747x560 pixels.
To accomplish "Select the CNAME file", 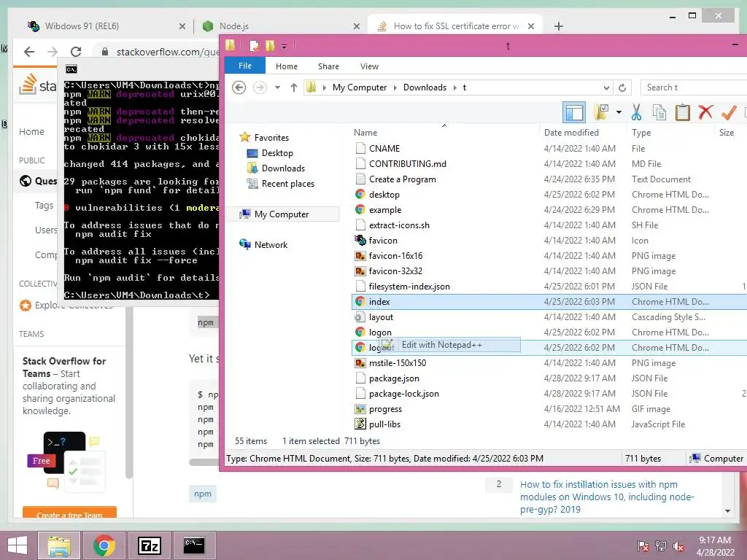I will (384, 149).
